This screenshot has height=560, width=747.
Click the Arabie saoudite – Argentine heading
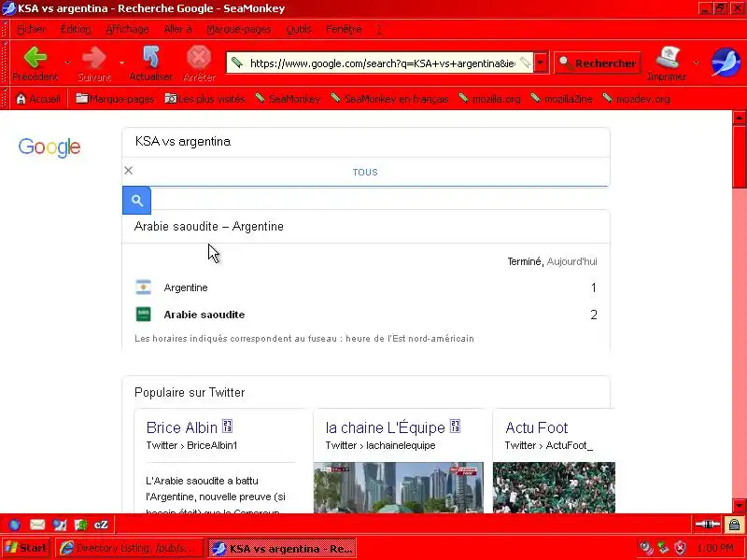[x=208, y=227]
